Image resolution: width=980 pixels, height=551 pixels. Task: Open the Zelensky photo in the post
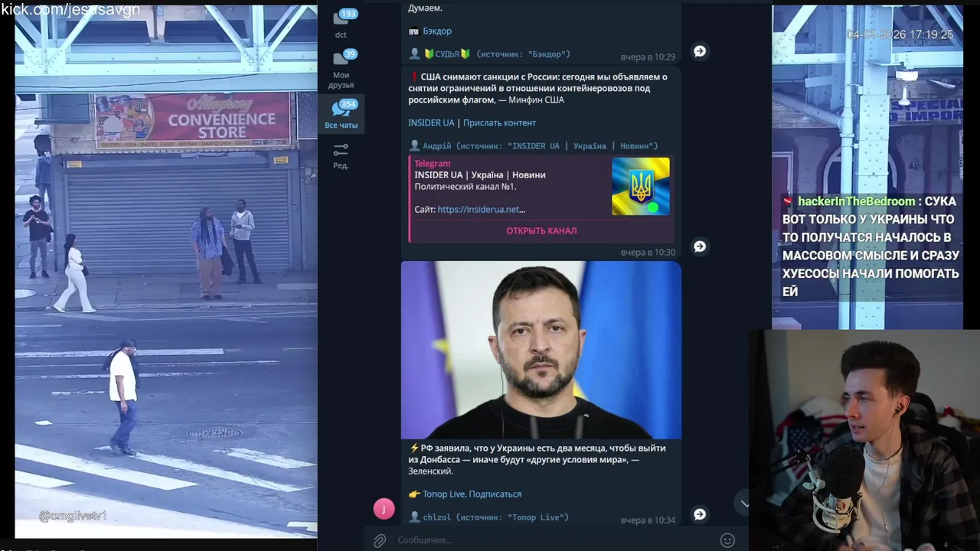pos(541,350)
